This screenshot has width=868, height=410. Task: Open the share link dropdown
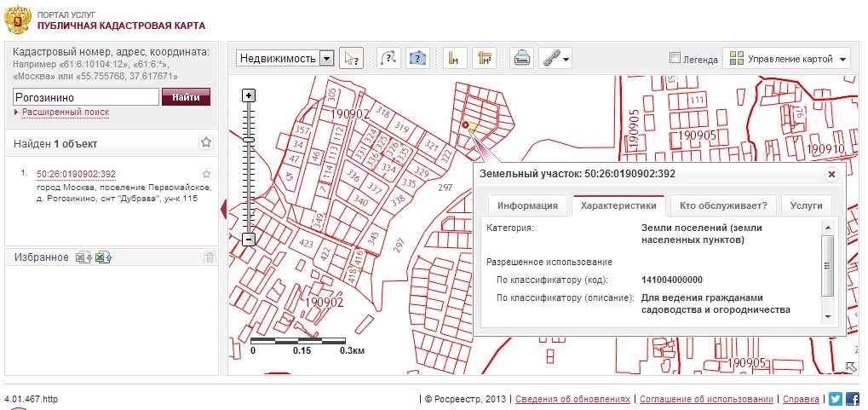555,58
